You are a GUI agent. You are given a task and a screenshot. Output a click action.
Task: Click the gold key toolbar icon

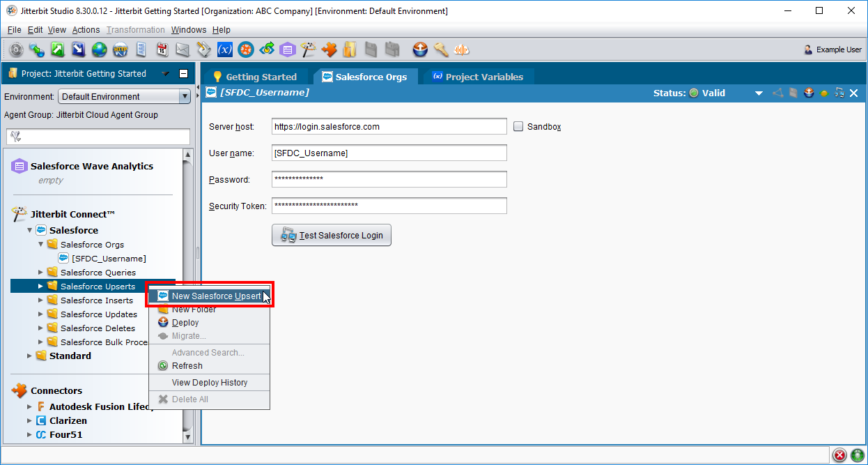click(x=440, y=49)
